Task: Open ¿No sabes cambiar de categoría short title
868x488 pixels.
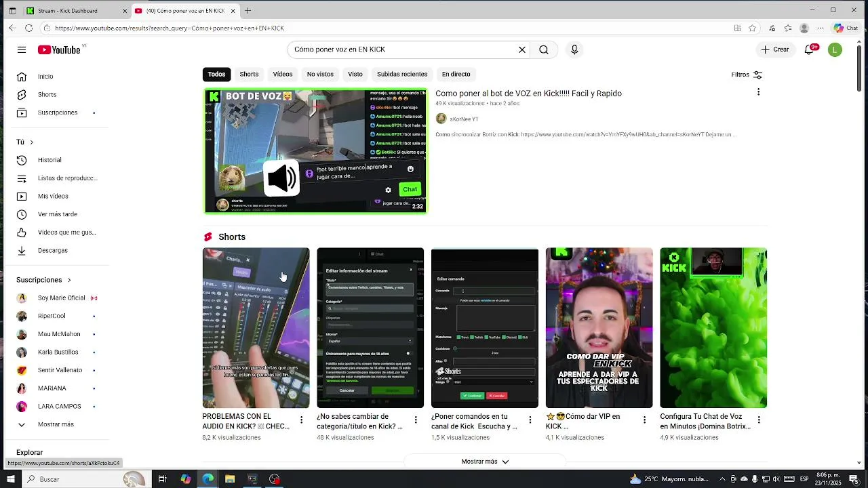Action: coord(360,422)
